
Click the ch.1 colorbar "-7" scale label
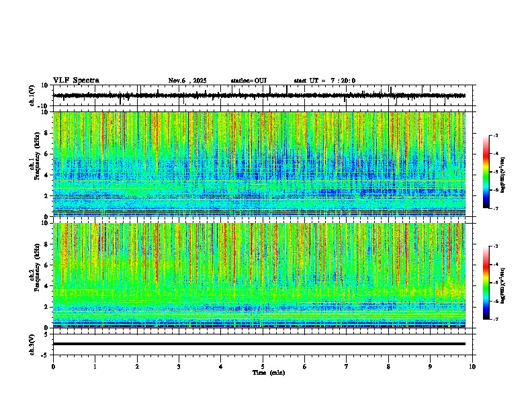click(496, 209)
